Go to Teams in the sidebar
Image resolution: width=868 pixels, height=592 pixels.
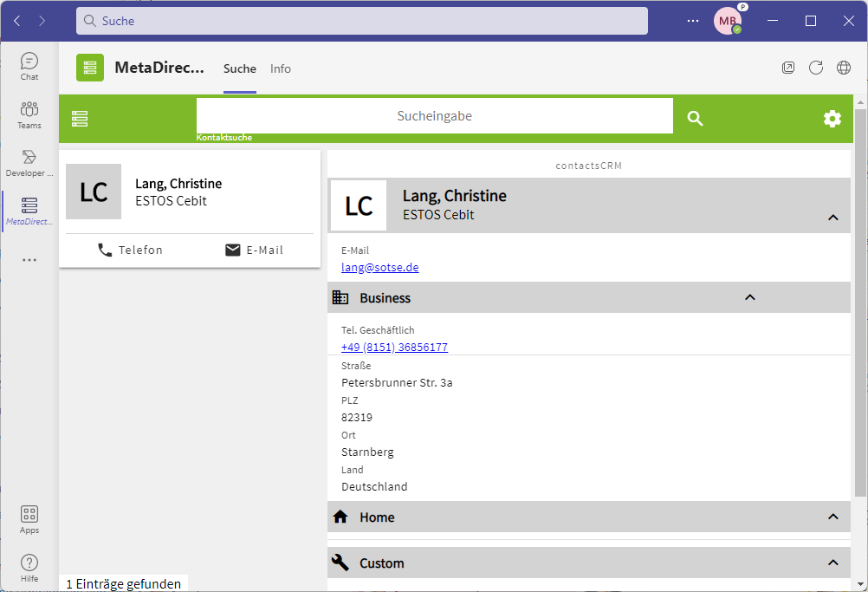coord(29,114)
